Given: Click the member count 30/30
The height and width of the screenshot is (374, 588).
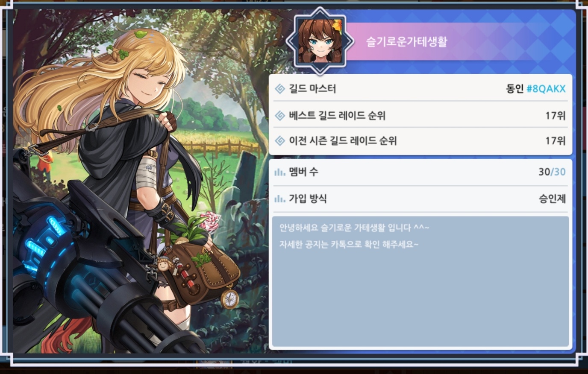Looking at the screenshot, I should (552, 172).
